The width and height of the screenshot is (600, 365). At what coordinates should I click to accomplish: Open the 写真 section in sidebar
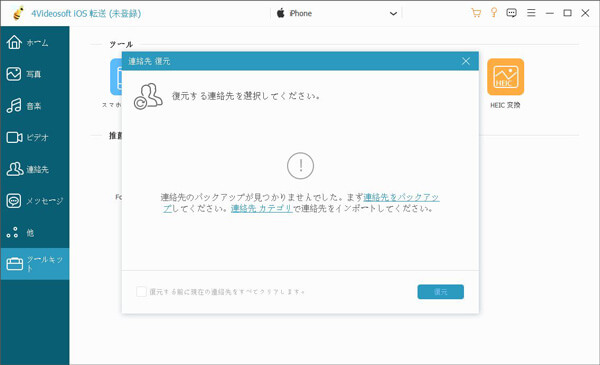[34, 74]
